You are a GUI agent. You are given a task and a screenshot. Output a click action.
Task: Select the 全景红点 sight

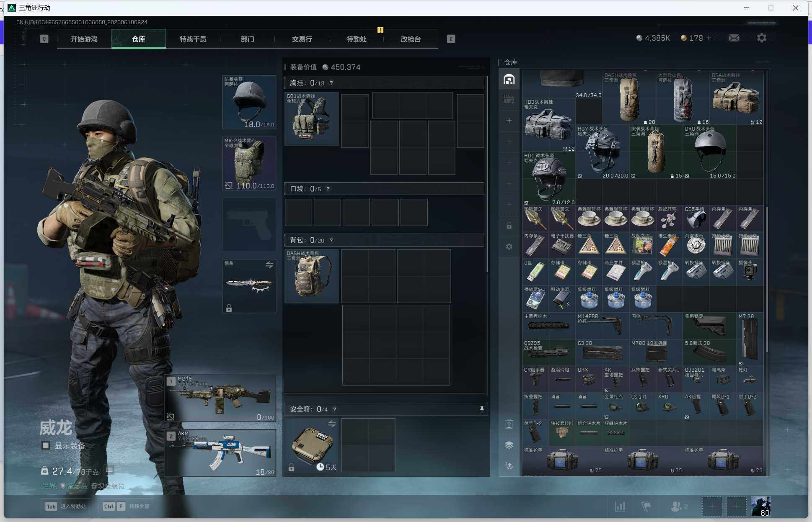point(615,406)
